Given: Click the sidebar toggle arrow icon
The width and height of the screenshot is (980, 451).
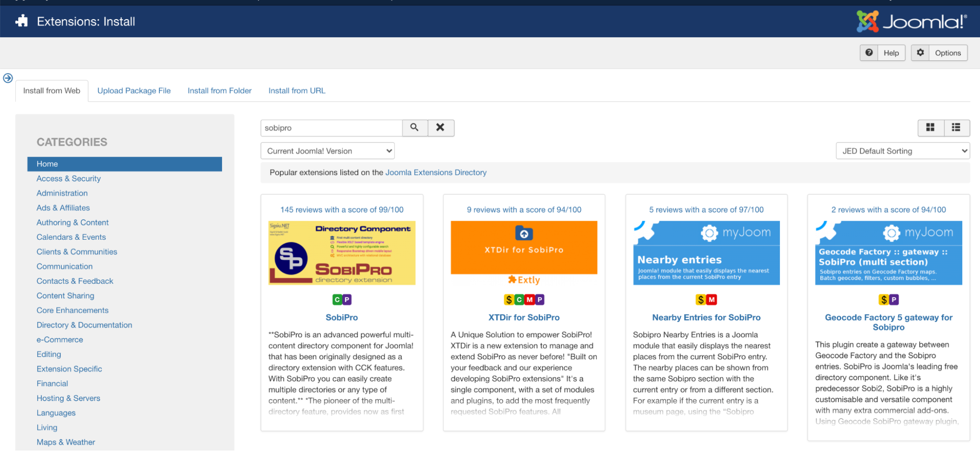Looking at the screenshot, I should coord(8,78).
